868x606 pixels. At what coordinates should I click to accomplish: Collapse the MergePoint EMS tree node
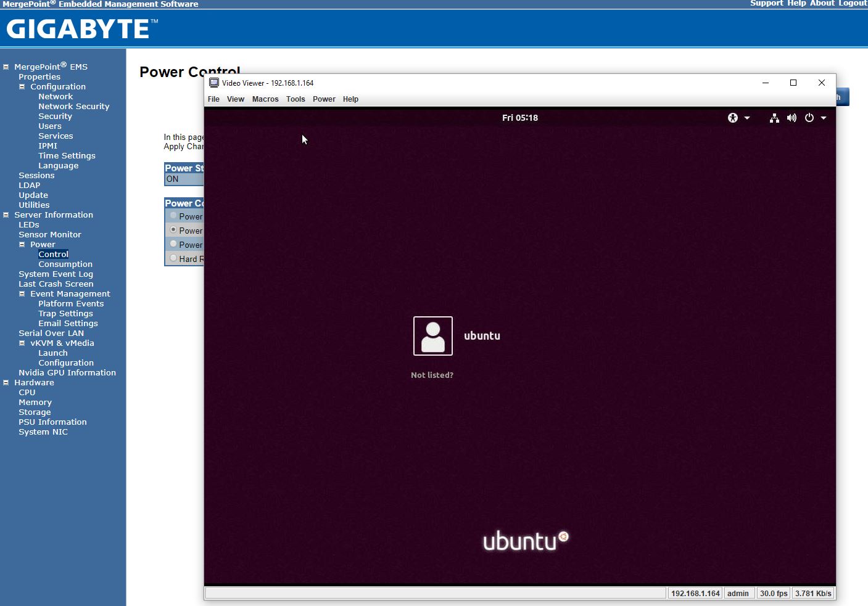tap(6, 67)
